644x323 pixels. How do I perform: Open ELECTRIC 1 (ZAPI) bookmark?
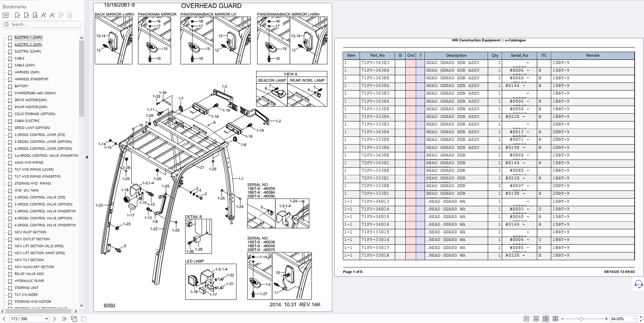click(28, 38)
